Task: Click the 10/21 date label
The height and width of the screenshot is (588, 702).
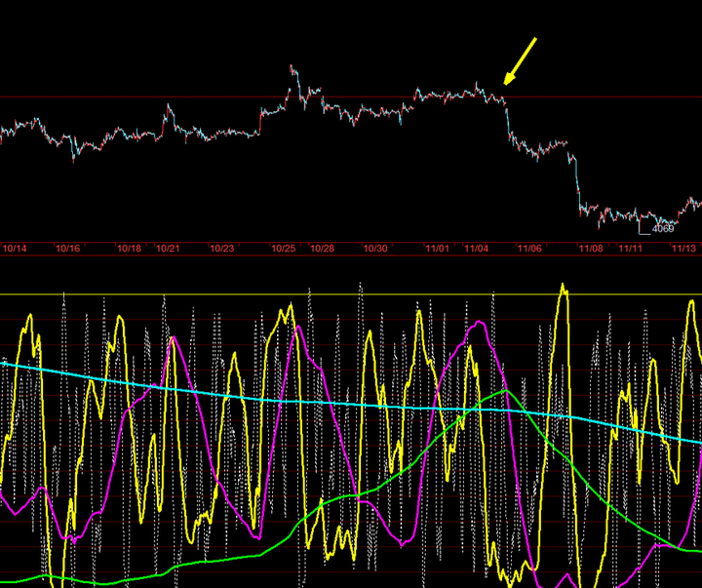Action: pos(168,249)
